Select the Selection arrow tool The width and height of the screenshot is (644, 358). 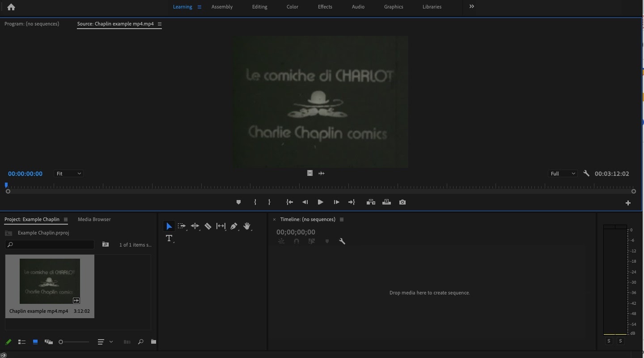tap(169, 226)
